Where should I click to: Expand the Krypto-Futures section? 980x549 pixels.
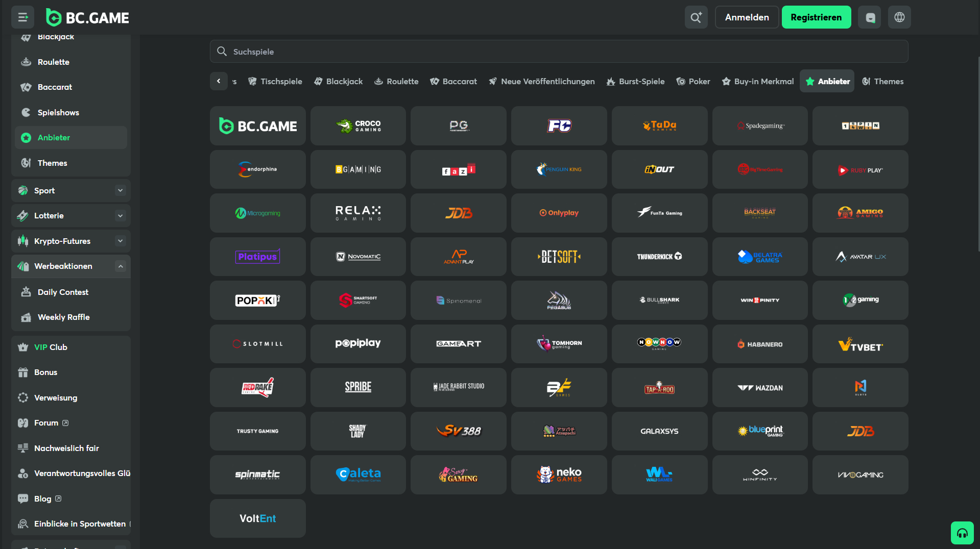tap(120, 241)
